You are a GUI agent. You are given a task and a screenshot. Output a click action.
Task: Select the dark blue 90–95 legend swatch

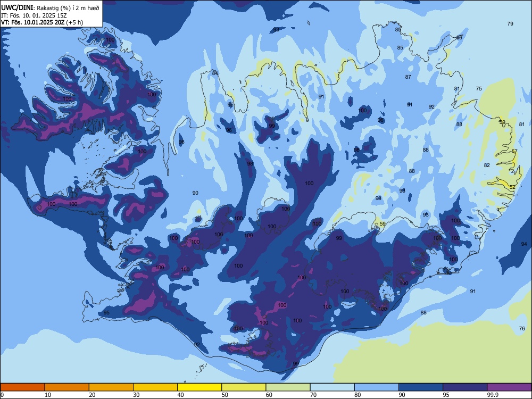pyautogui.click(x=421, y=387)
